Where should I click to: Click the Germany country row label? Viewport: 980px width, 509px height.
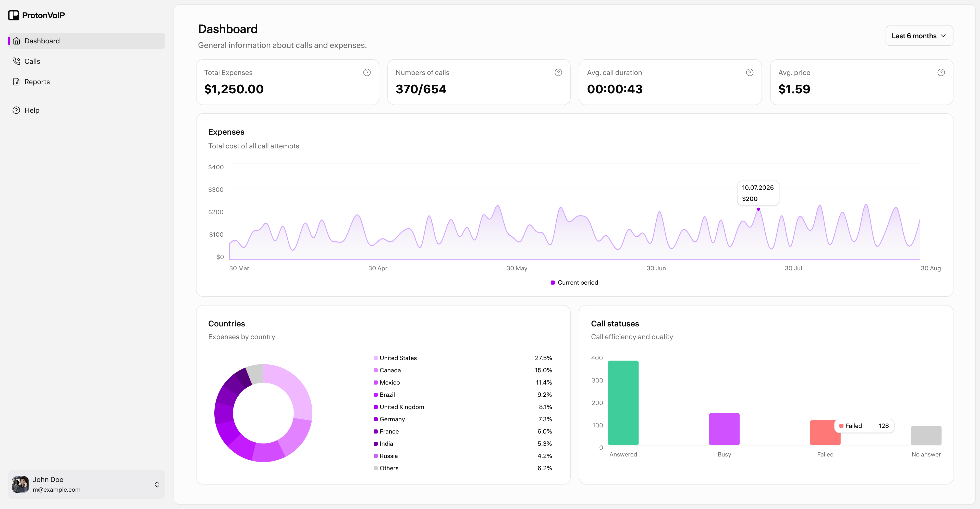pos(392,419)
